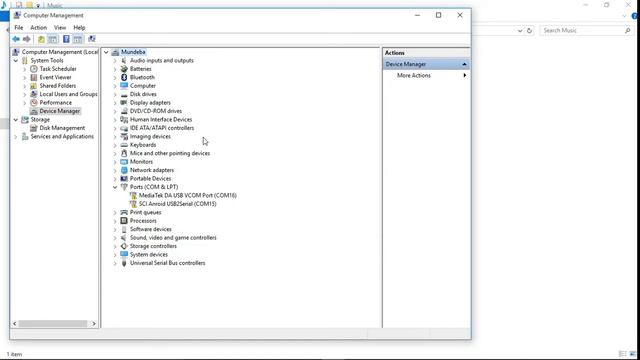The height and width of the screenshot is (360, 640).
Task: Select the DVD/CD-ROM drives category
Action: click(156, 111)
